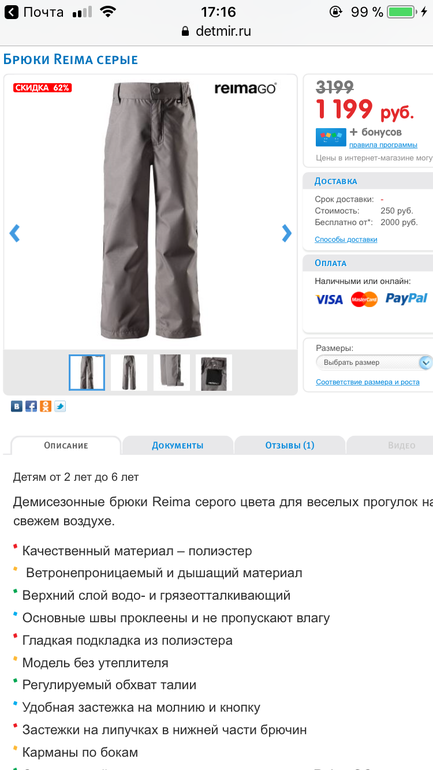Open the правила программы link
This screenshot has height=770, width=433.
(383, 145)
